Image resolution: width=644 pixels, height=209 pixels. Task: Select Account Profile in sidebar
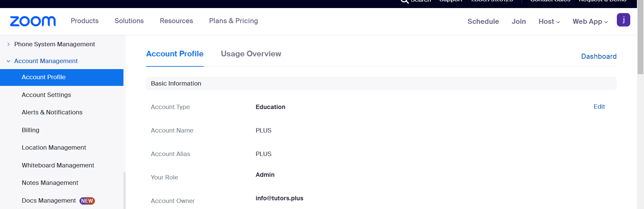click(62, 77)
